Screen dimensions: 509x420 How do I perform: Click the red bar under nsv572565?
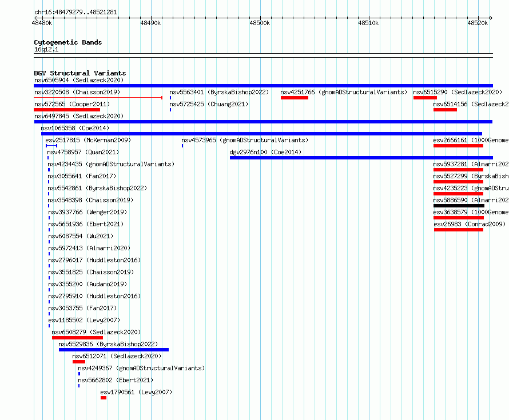(x=67, y=110)
